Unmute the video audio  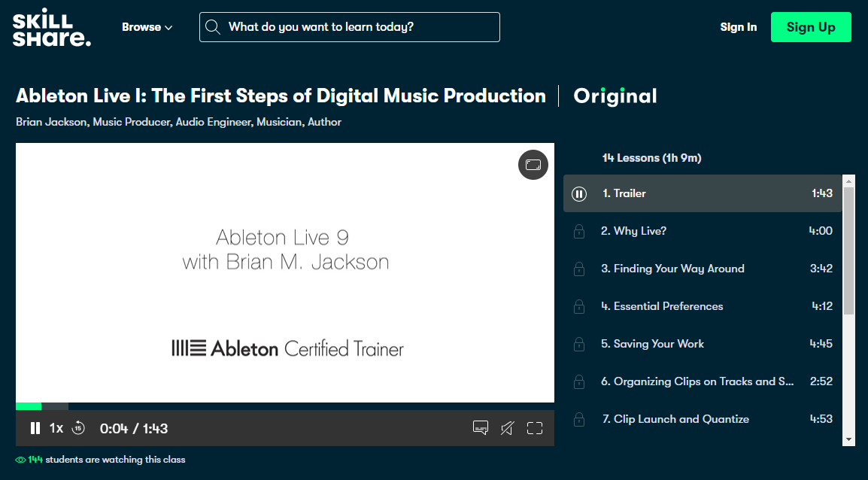507,427
